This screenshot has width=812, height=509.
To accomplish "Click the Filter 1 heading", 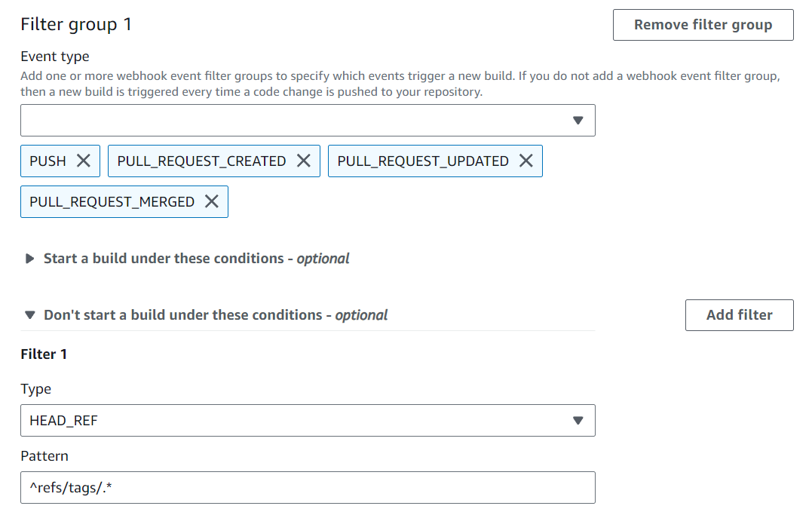I will (x=44, y=354).
